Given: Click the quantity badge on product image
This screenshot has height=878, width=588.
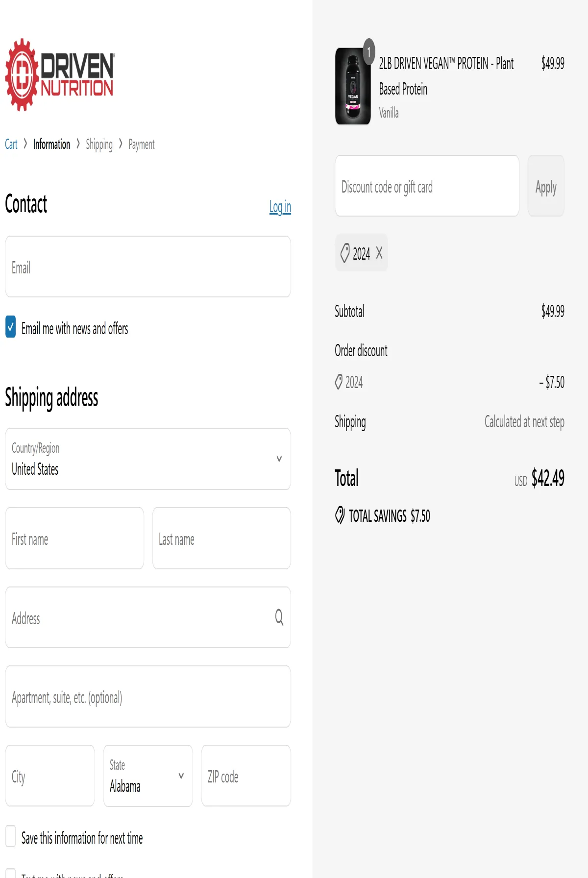Looking at the screenshot, I should click(x=369, y=51).
